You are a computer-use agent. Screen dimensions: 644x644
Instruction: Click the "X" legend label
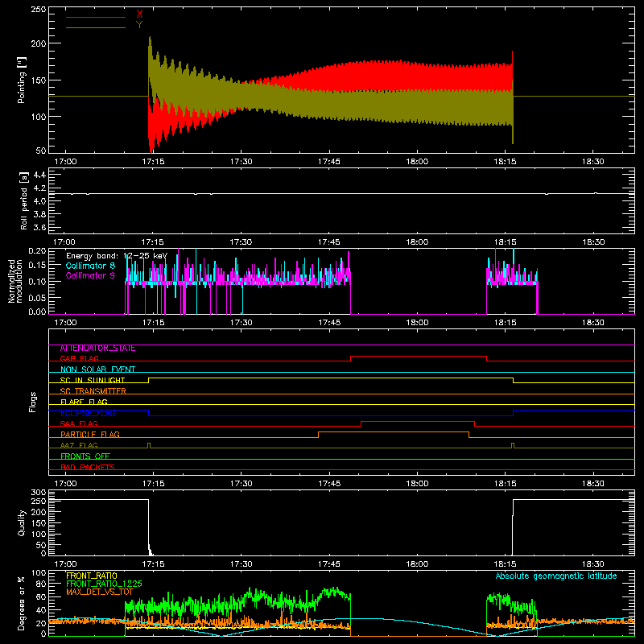pyautogui.click(x=139, y=14)
